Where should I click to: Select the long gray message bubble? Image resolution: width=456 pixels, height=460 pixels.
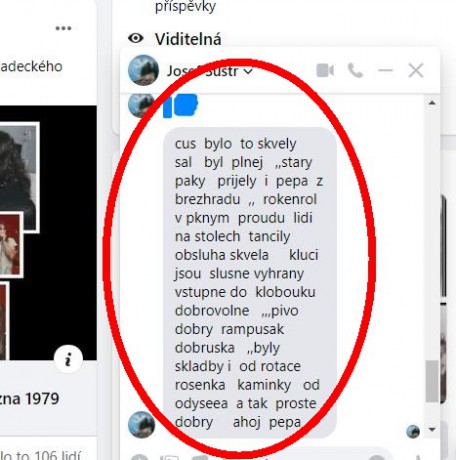[x=250, y=283]
